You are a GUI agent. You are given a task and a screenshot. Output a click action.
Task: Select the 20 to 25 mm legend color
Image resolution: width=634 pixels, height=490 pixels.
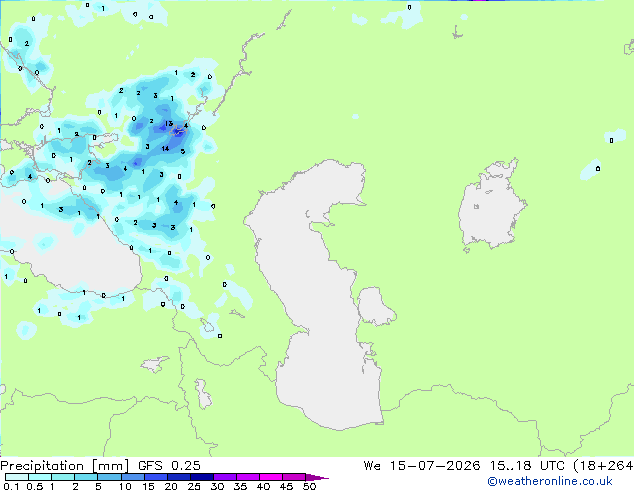tap(179, 477)
